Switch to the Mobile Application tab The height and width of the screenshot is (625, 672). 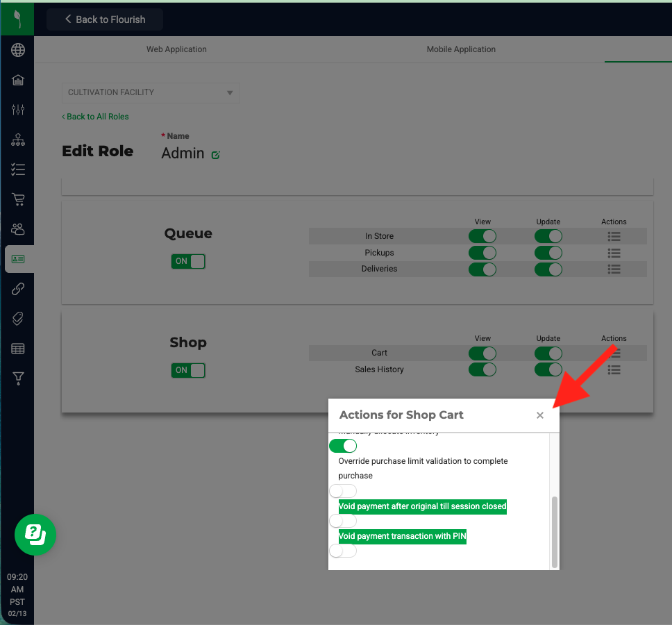[x=461, y=49]
